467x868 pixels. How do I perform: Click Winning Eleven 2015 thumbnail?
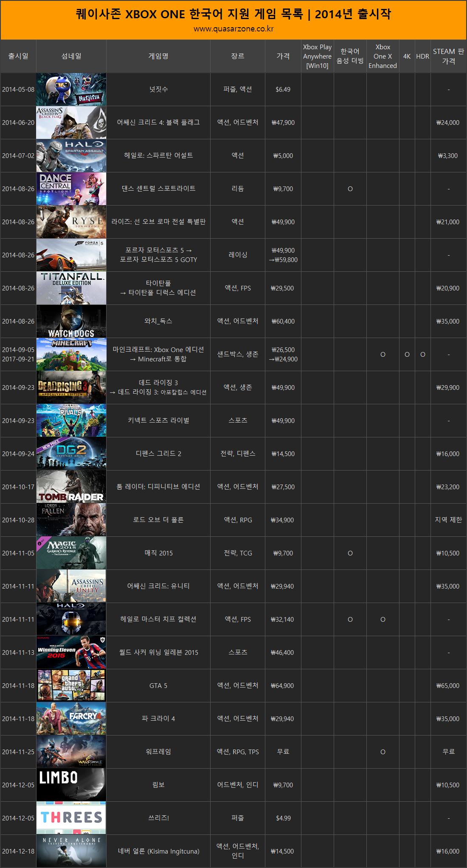tap(71, 653)
